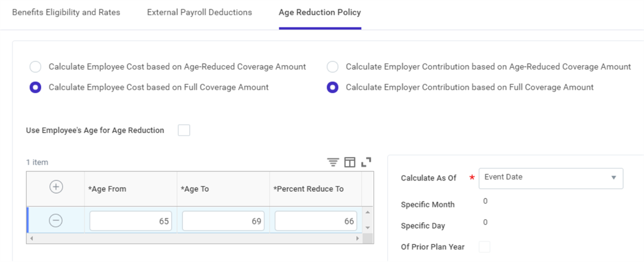This screenshot has width=644, height=262.
Task: Click the Percent Reduce To field showing 66
Action: (x=316, y=221)
